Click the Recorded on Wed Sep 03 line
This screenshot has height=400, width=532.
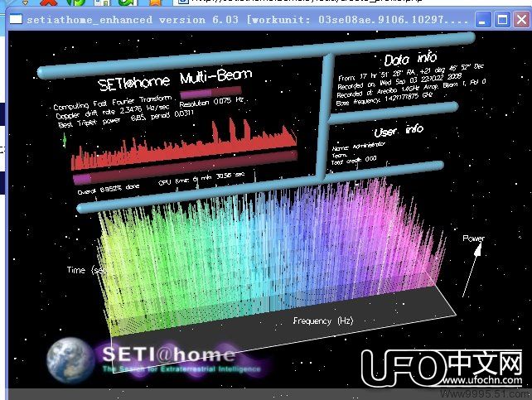399,81
